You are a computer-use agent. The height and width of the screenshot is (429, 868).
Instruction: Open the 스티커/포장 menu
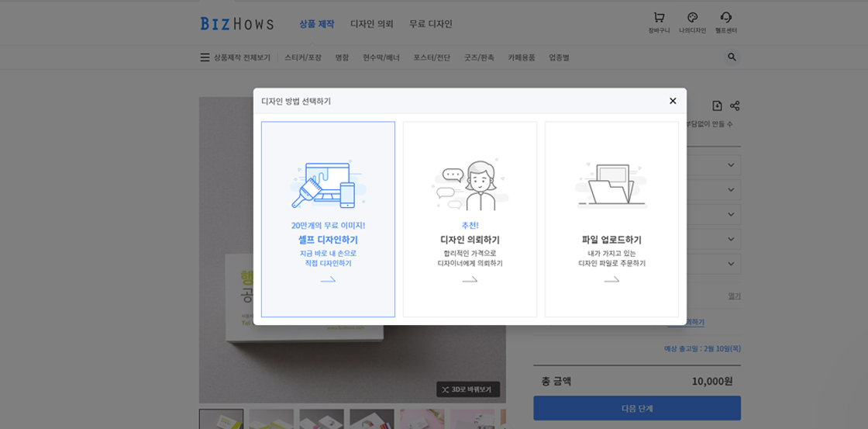pyautogui.click(x=303, y=57)
